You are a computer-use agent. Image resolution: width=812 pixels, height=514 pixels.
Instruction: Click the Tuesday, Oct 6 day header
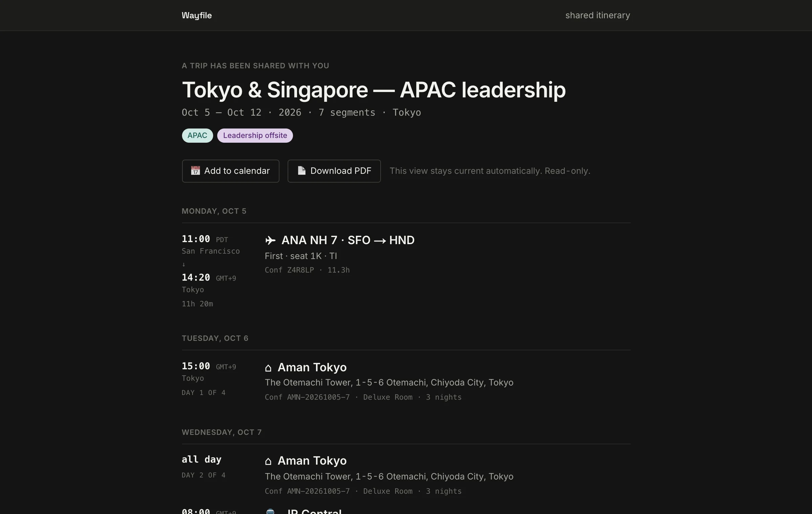tap(215, 338)
